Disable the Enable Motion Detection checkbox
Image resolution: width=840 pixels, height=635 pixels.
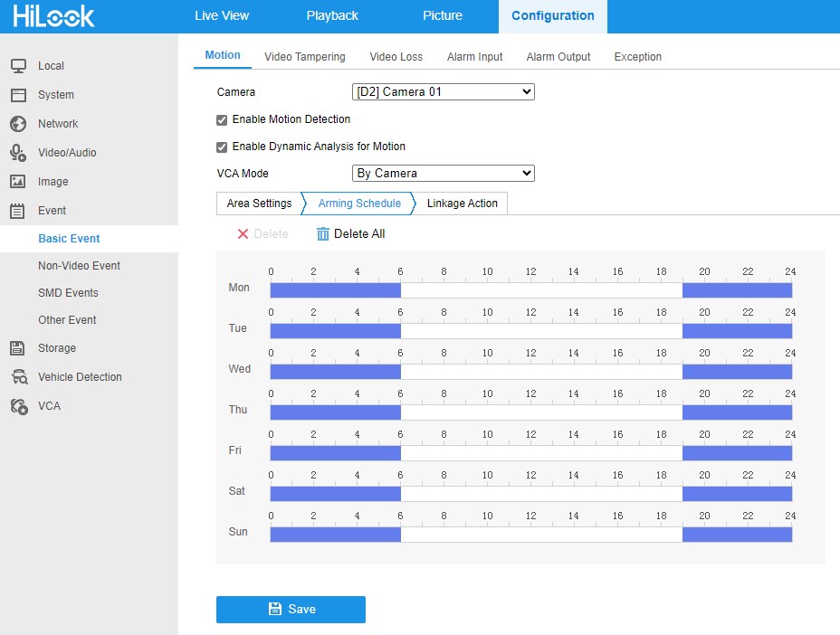coord(222,119)
